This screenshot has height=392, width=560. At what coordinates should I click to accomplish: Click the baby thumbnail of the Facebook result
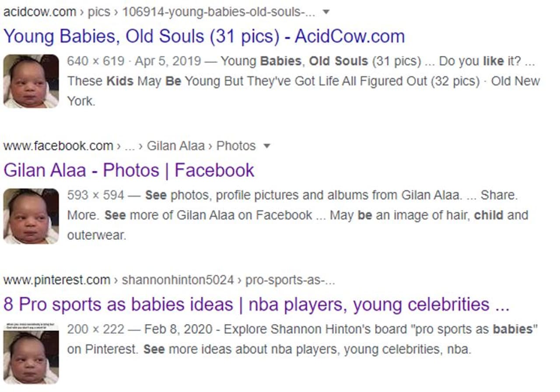click(x=31, y=216)
